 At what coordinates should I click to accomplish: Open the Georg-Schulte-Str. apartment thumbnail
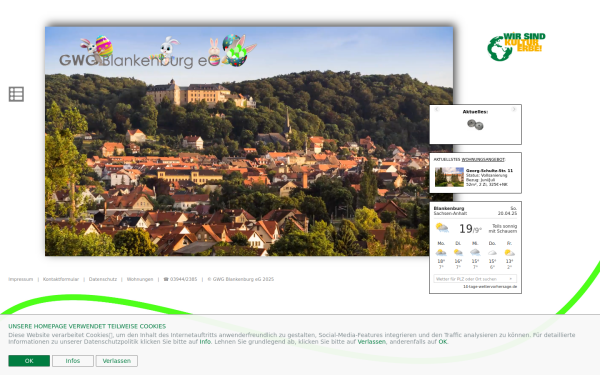(449, 177)
